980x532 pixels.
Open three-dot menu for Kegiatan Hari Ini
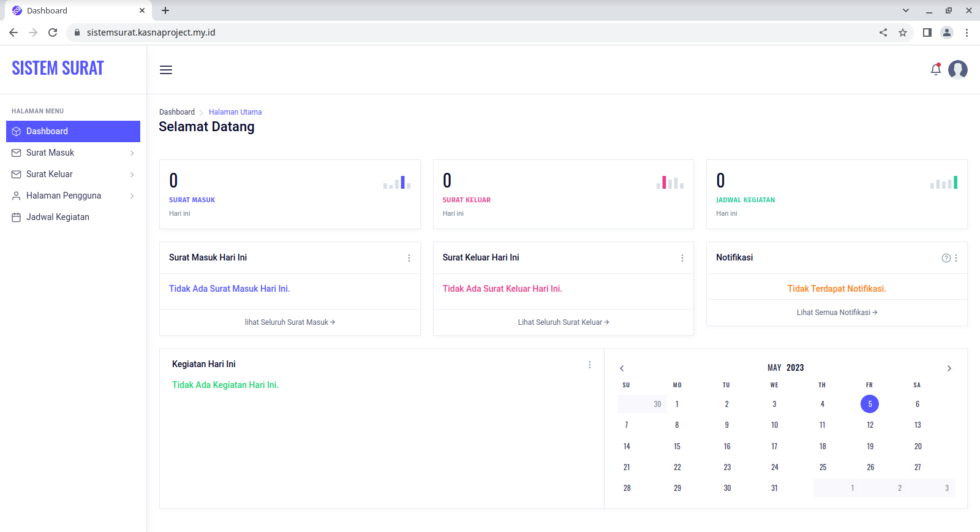click(590, 365)
